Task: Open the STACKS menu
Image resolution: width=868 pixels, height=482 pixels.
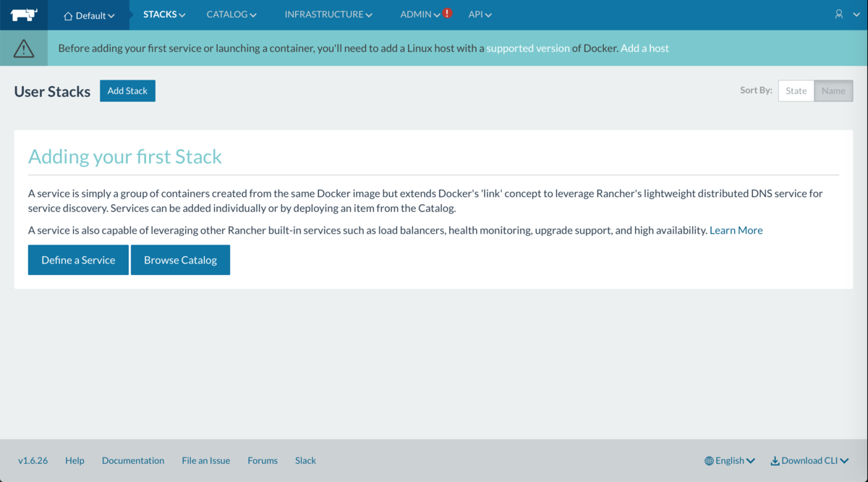Action: pos(164,14)
